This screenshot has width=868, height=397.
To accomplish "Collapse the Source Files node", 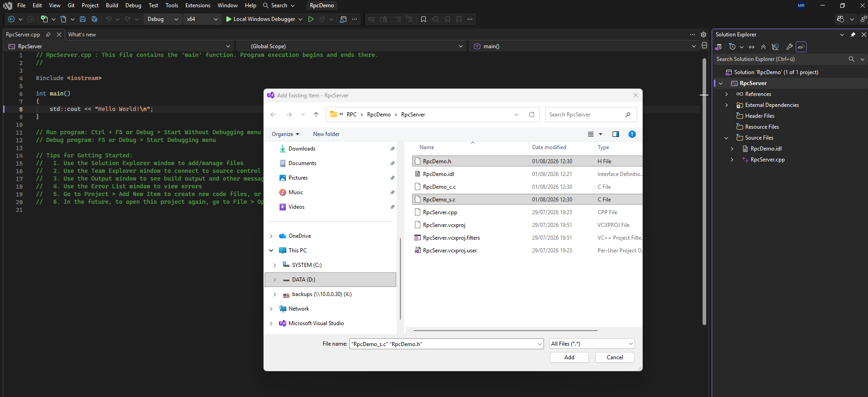I will click(x=726, y=138).
